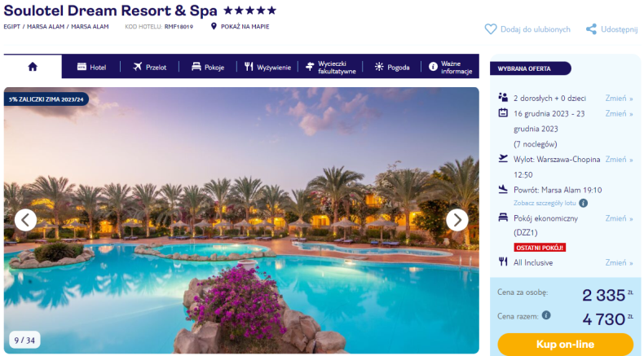Change the number of travelers via Zmień
644x356 pixels.
619,98
